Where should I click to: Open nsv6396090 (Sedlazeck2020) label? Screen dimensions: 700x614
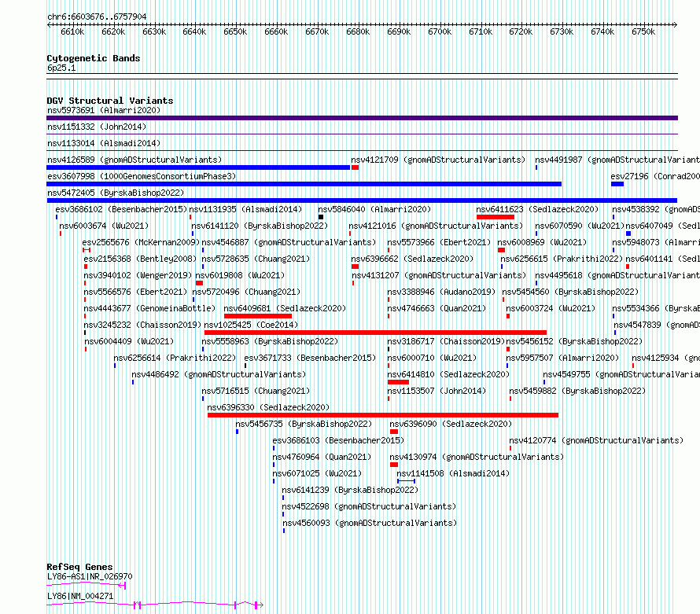tap(451, 424)
